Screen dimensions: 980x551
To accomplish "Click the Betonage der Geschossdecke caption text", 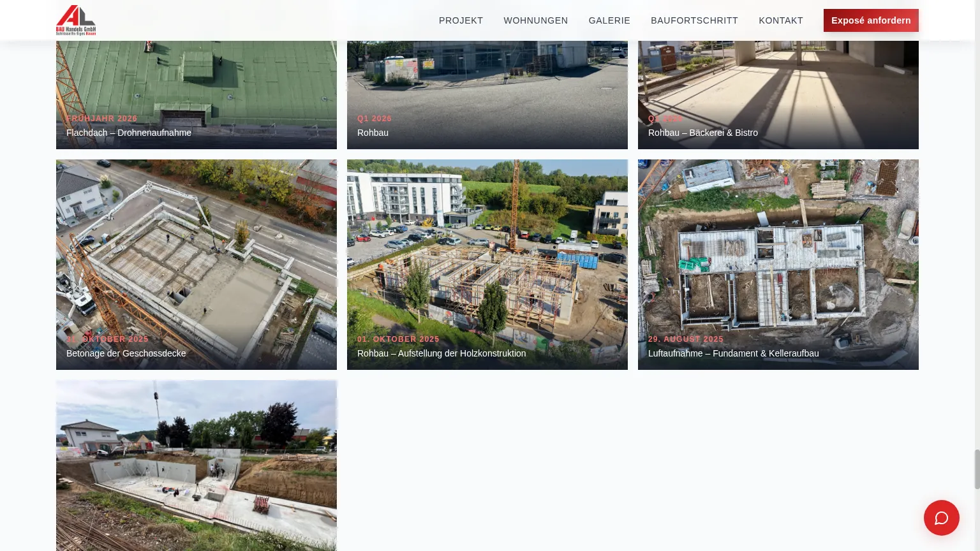I will (x=126, y=353).
